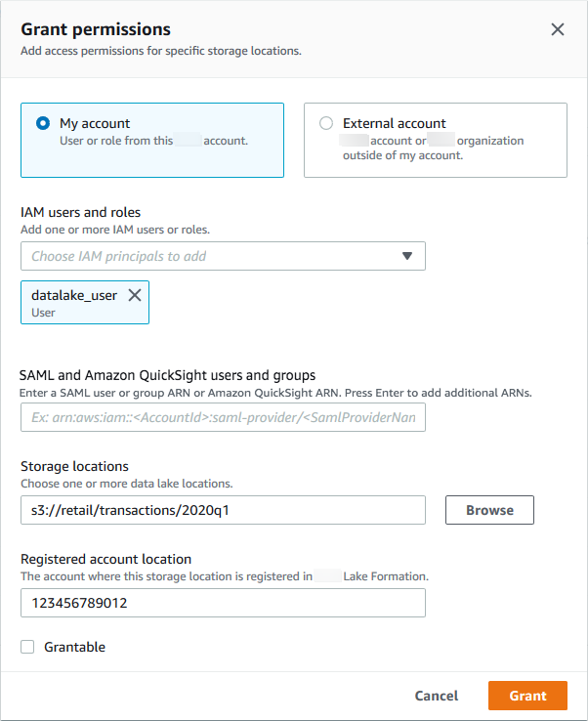Viewport: 588px width, 721px height.
Task: Click the My account tile description text
Action: pos(153,141)
